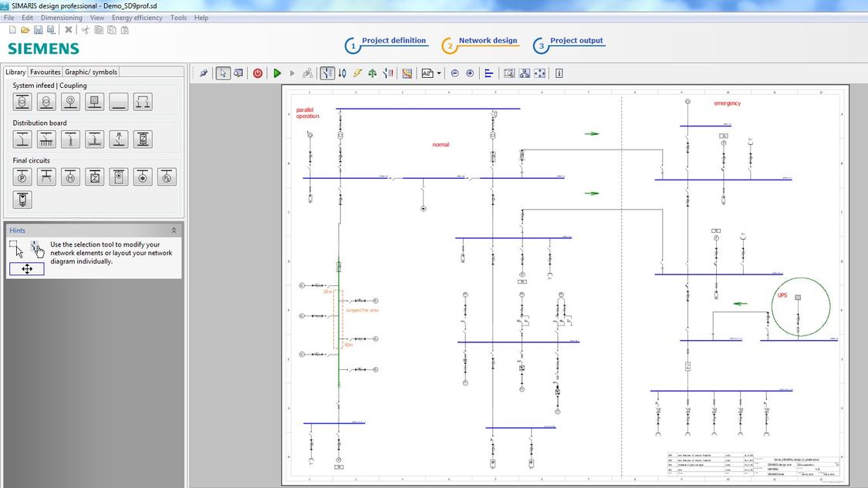Click the Paste clipboard icon
This screenshot has height=488, width=868.
tap(124, 30)
